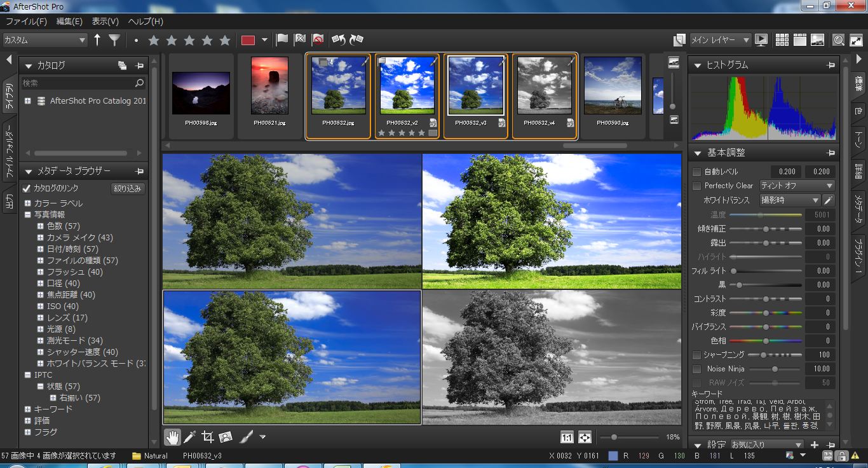
Task: Toggle the magnifier tool
Action: (x=839, y=40)
